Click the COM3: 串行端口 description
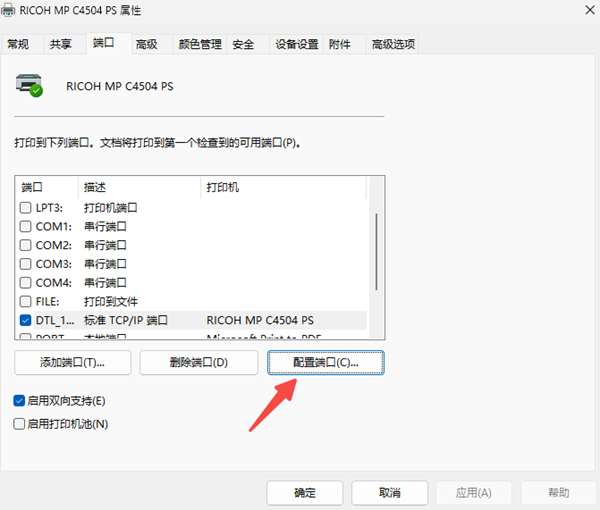Screen dimensions: 600x510 tap(105, 264)
